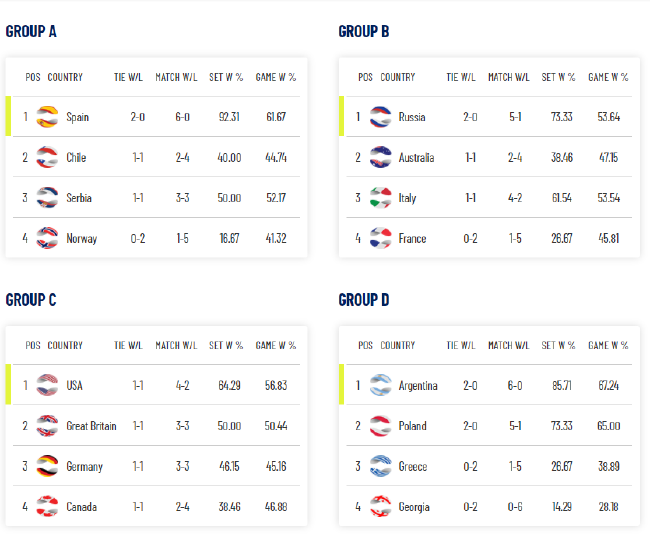Click the USA flag icon
This screenshot has height=550, width=650.
coord(47,385)
